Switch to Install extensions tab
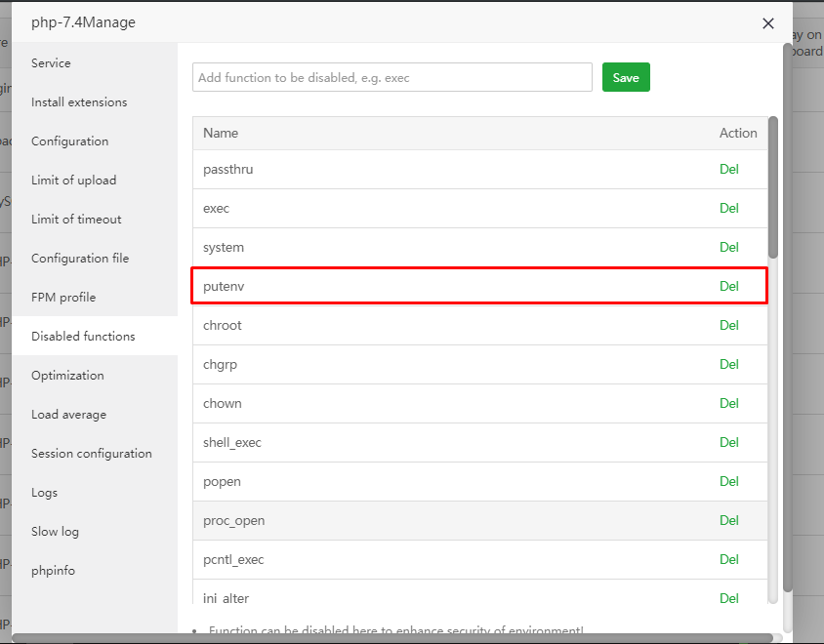This screenshot has width=824, height=644. pos(79,102)
